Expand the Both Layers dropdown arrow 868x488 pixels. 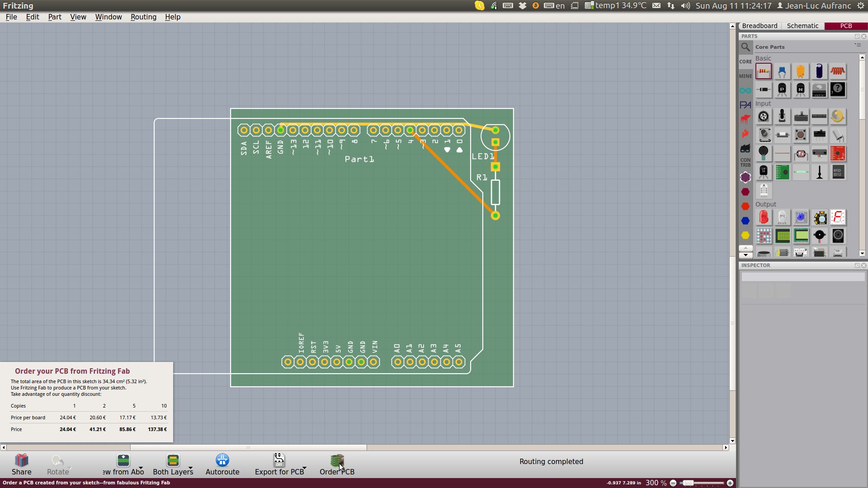(x=190, y=468)
